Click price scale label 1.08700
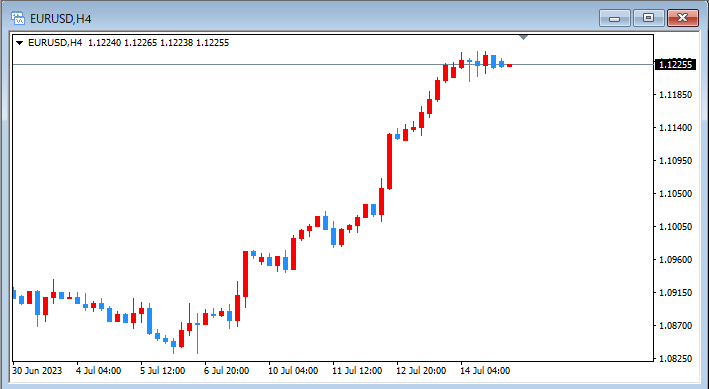Screen dimensions: 709x389 coord(676,326)
